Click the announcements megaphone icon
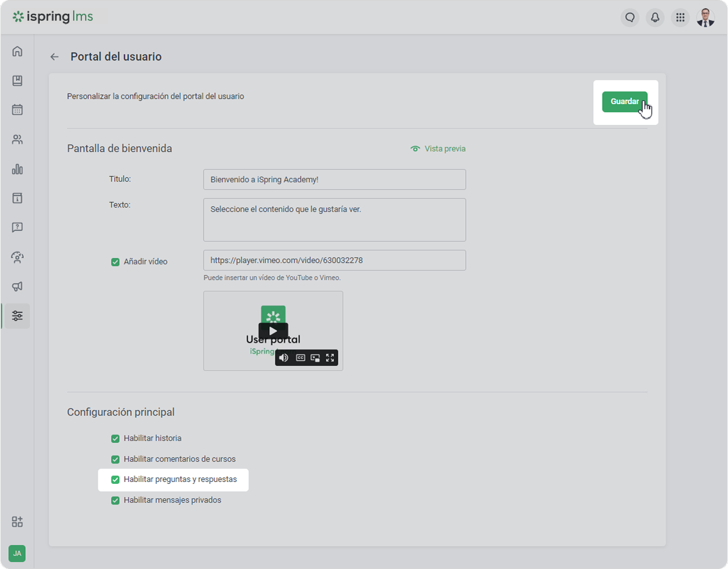Viewport: 728px width, 569px height. 17,286
